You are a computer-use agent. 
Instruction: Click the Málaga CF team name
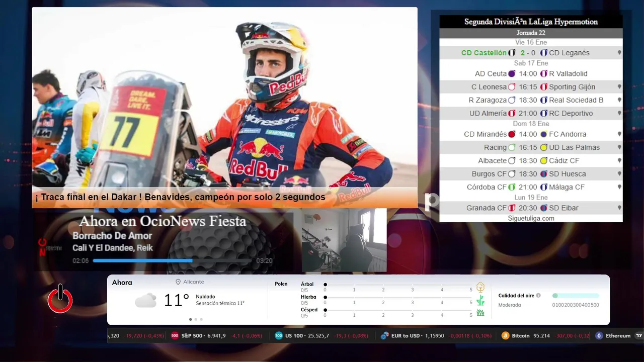[x=567, y=187]
